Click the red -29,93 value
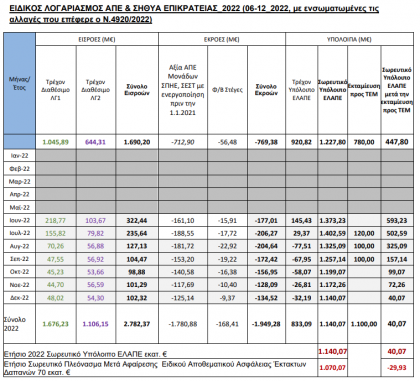Image resolution: width=420 pixels, height=381 pixels. click(x=397, y=368)
